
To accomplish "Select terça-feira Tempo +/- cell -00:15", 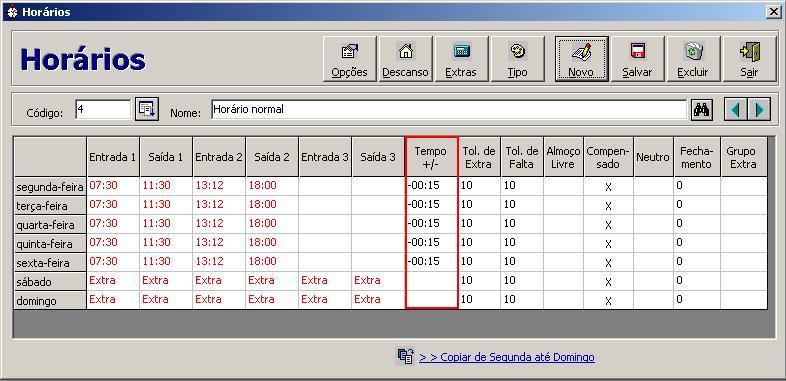I will coord(431,205).
